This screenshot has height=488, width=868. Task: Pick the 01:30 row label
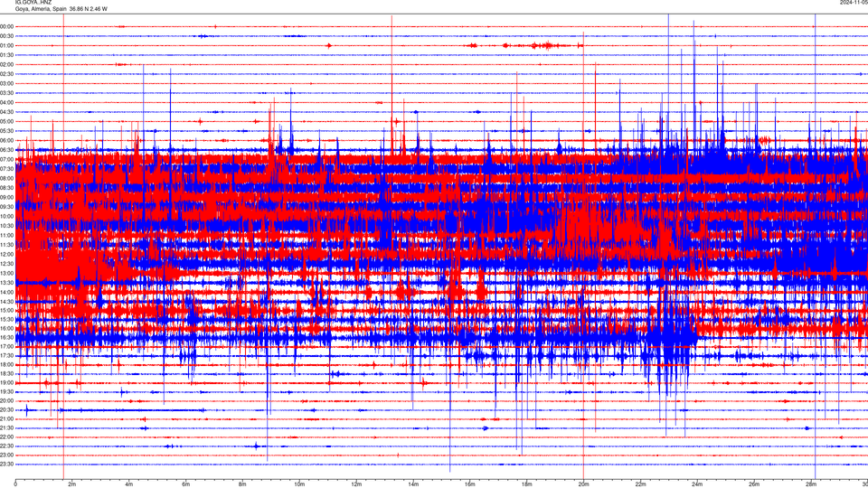pos(6,55)
